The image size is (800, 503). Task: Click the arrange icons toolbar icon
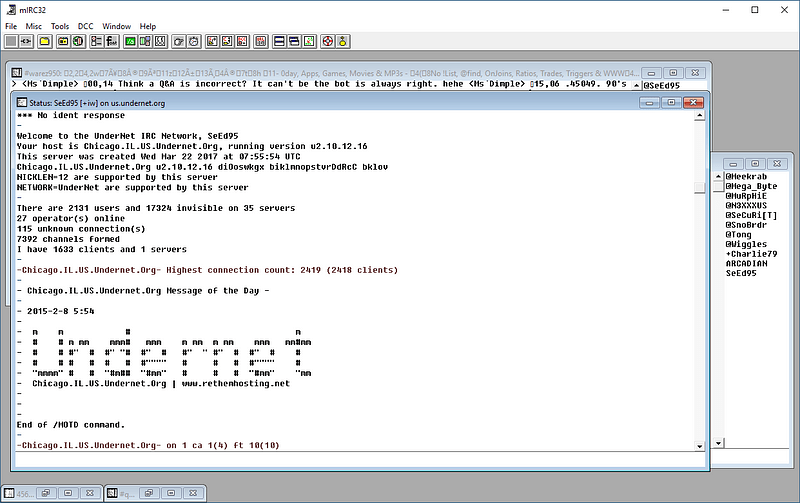310,41
